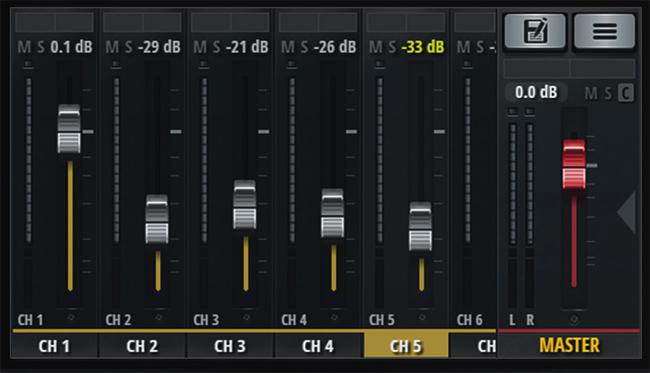This screenshot has width=650, height=373.
Task: Select the highlighted CH 5 tab
Action: click(406, 345)
